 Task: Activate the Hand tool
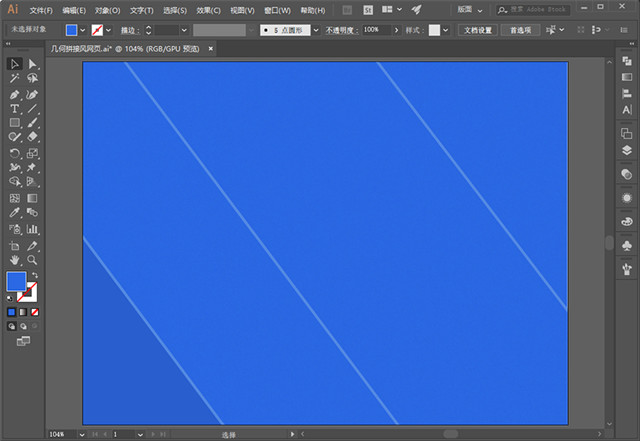click(x=15, y=260)
